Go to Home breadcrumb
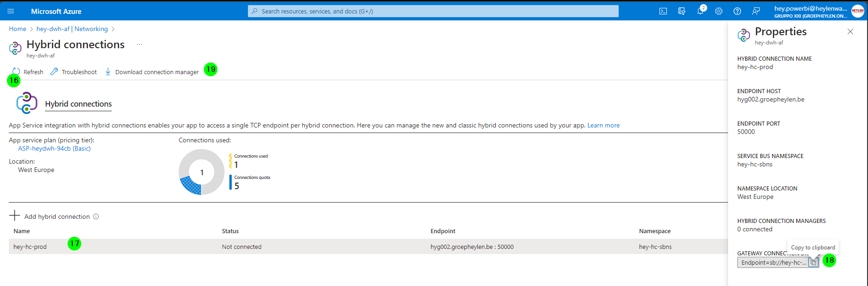Image resolution: width=868 pixels, height=286 pixels. [x=18, y=29]
